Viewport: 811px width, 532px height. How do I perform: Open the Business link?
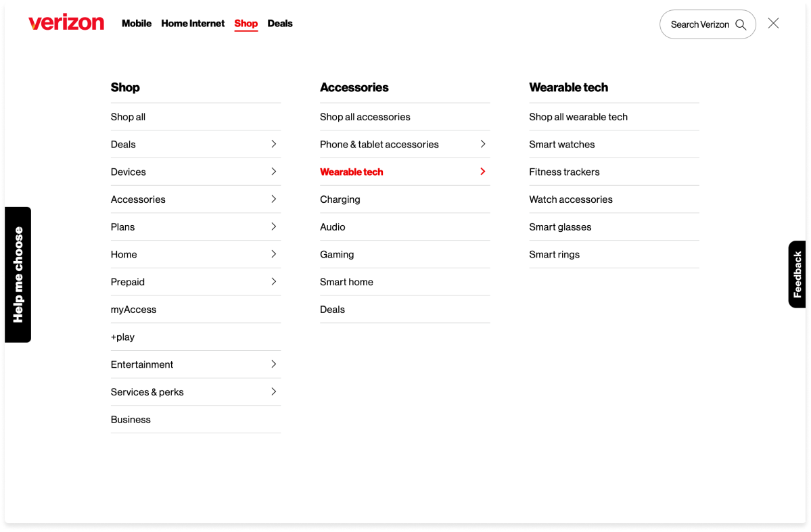(131, 419)
